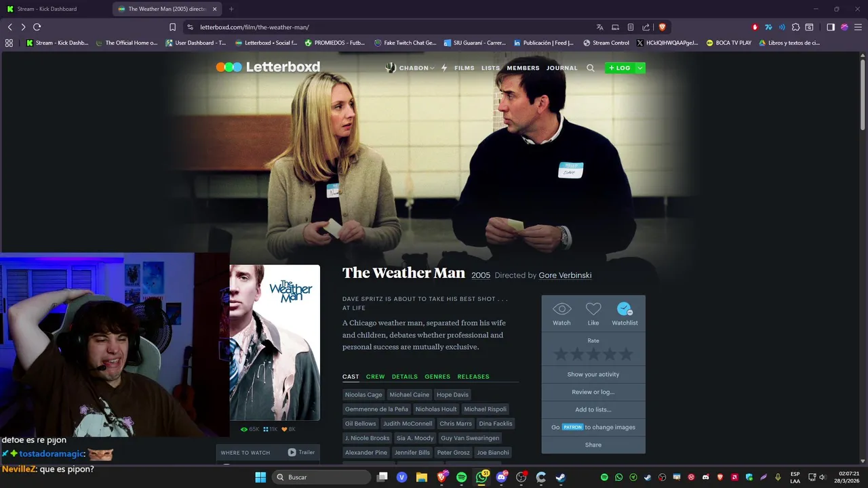Image resolution: width=868 pixels, height=488 pixels.
Task: Switch to the DETAILS tab
Action: click(405, 376)
